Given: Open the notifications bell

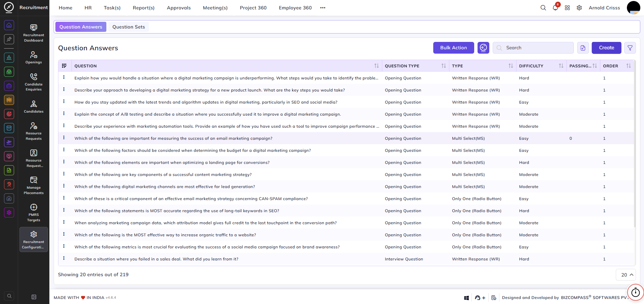Looking at the screenshot, I should click(x=555, y=8).
